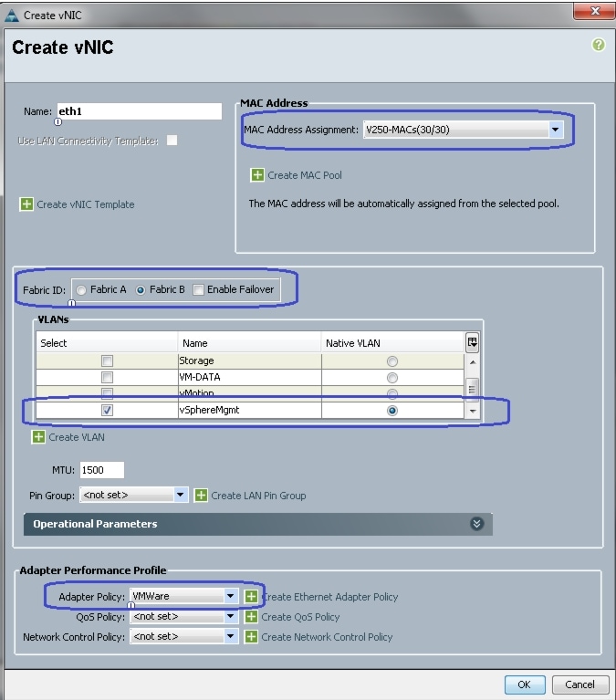Click the Cancel button
Image resolution: width=616 pixels, height=700 pixels.
click(x=580, y=684)
